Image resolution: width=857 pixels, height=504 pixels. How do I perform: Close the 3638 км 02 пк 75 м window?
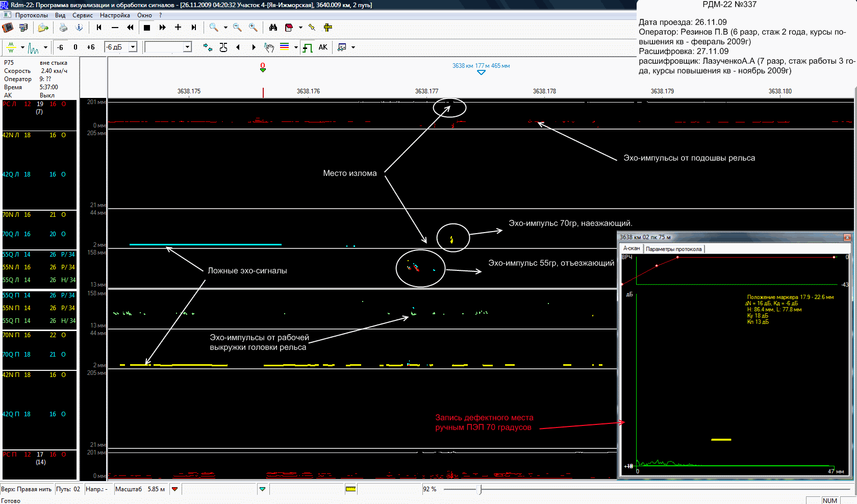[847, 237]
